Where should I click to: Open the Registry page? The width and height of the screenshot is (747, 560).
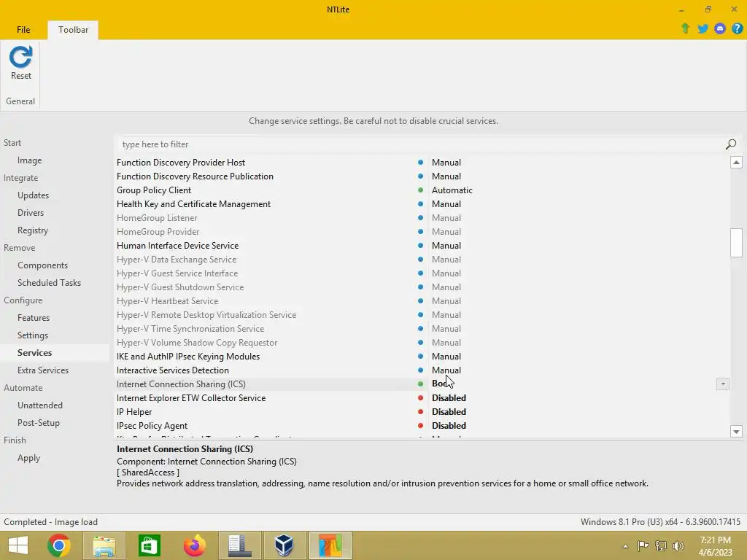pyautogui.click(x=33, y=230)
